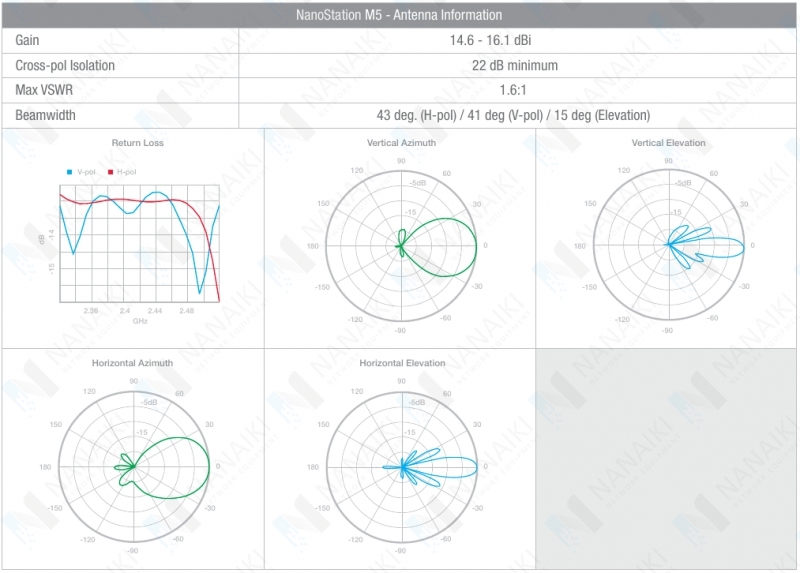Click the green Horizontal Azimuth polar plot
The width and height of the screenshot is (800, 573).
point(134,466)
